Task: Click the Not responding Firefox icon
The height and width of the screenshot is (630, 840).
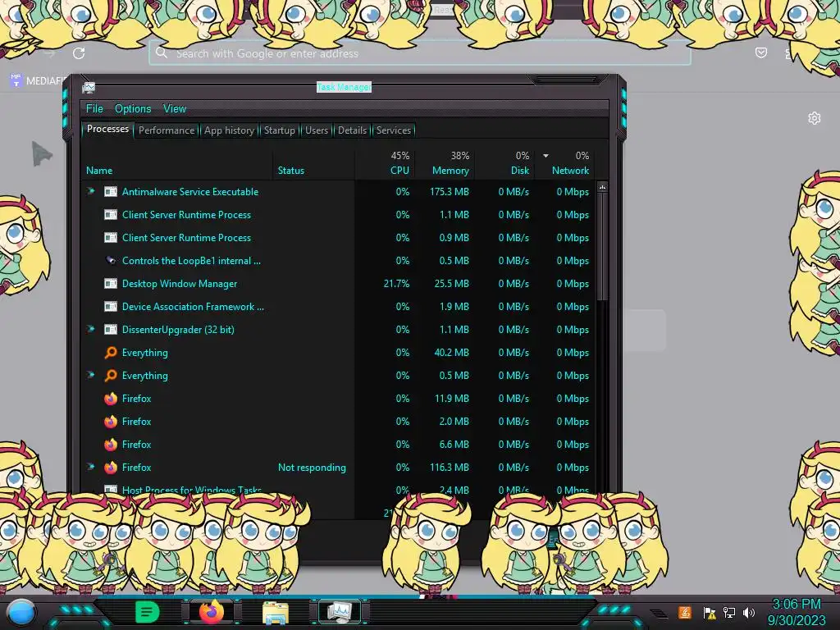Action: (111, 467)
